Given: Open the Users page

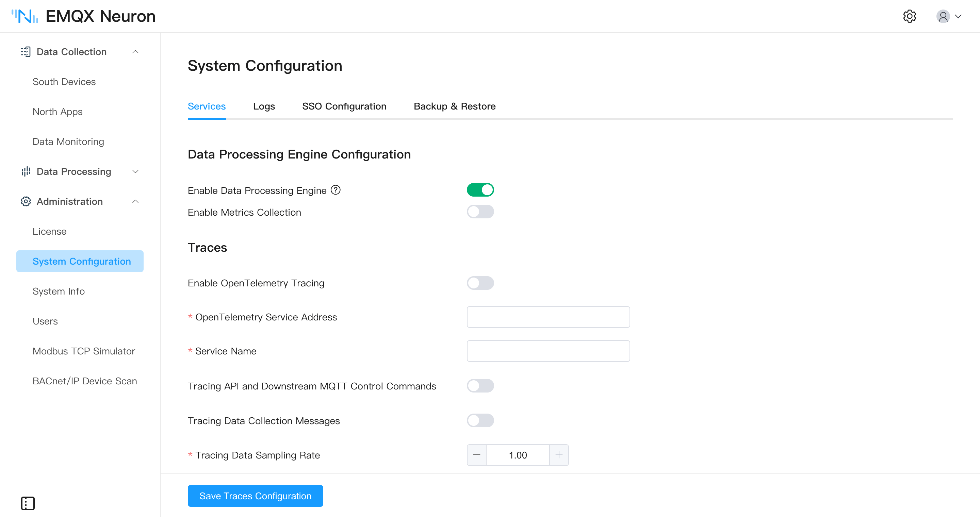Looking at the screenshot, I should [x=45, y=321].
